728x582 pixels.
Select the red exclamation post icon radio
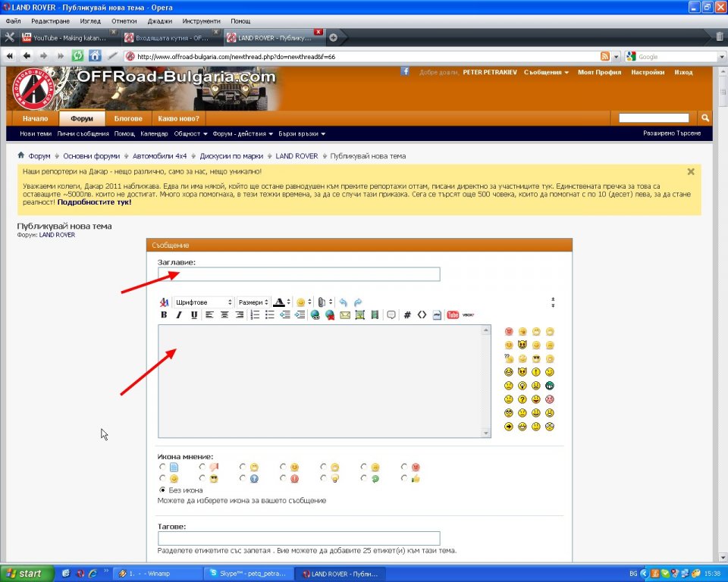pyautogui.click(x=283, y=478)
